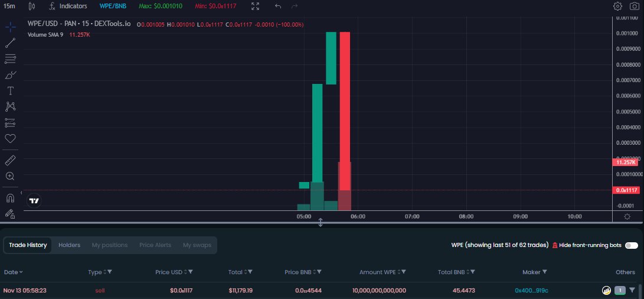Filter by maker using row funnel icon
Screen dimensions: 644x299
click(x=632, y=290)
